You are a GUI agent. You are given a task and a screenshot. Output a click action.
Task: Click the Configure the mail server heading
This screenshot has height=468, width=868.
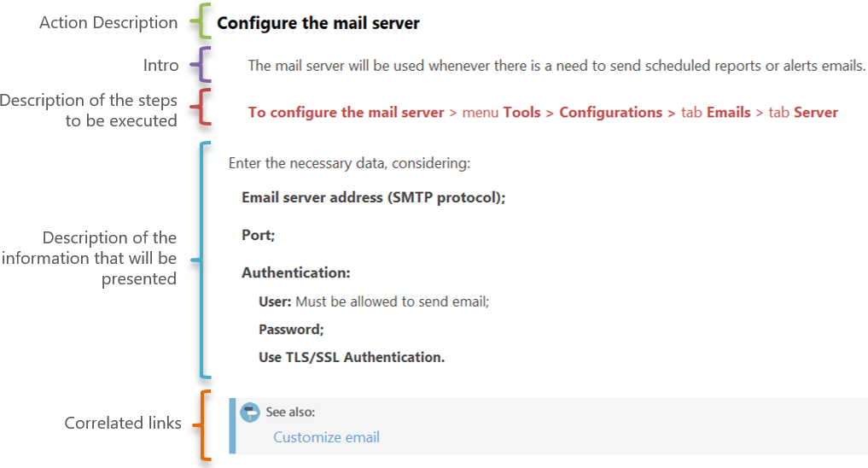(x=318, y=23)
